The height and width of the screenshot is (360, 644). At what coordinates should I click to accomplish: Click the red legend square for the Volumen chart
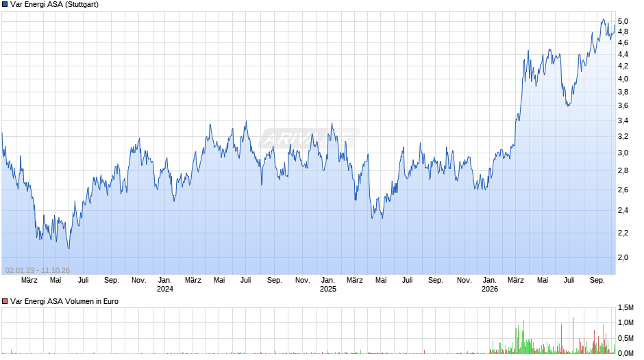pyautogui.click(x=5, y=301)
